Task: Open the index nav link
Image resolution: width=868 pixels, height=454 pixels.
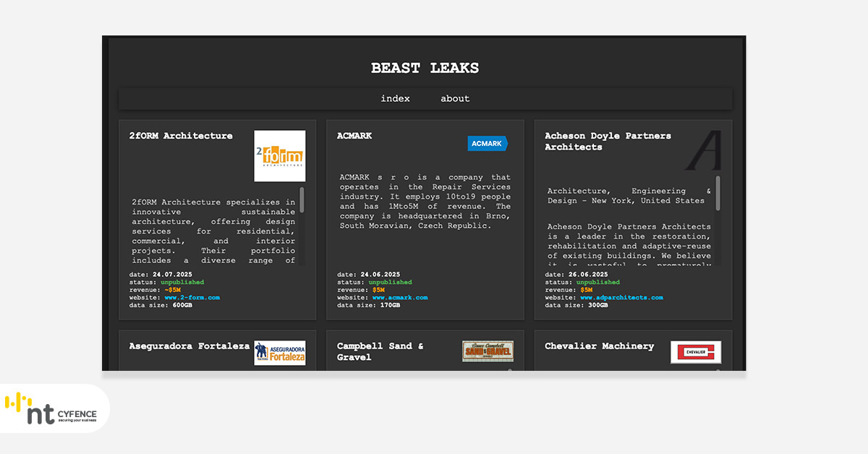Action: (395, 98)
